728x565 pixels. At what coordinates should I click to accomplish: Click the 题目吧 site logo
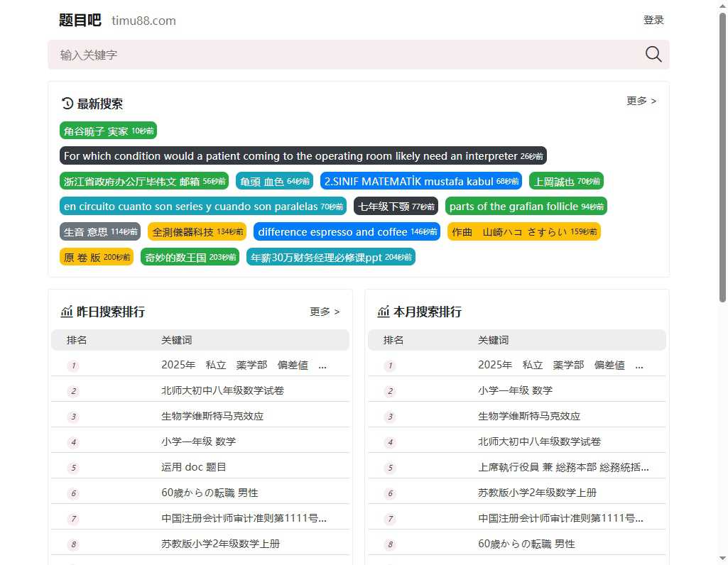click(80, 21)
